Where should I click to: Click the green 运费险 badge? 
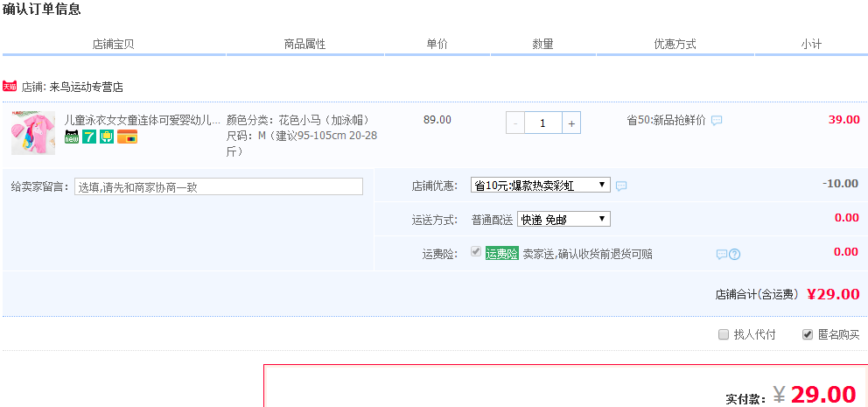pos(502,254)
